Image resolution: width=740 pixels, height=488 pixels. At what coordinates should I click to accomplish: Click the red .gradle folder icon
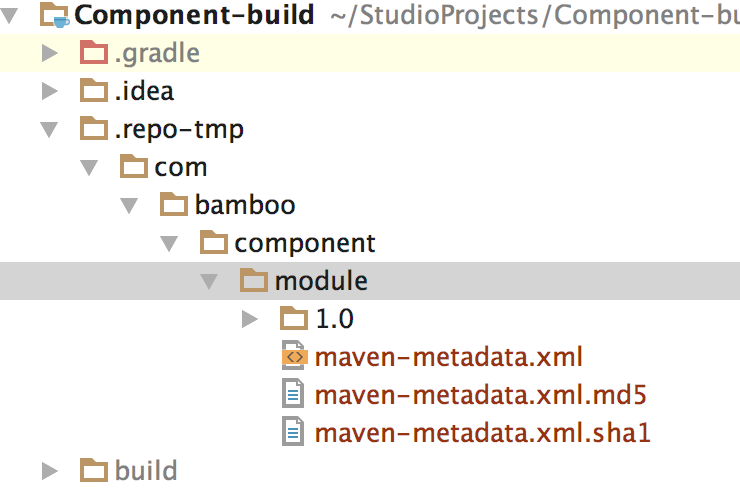[93, 53]
